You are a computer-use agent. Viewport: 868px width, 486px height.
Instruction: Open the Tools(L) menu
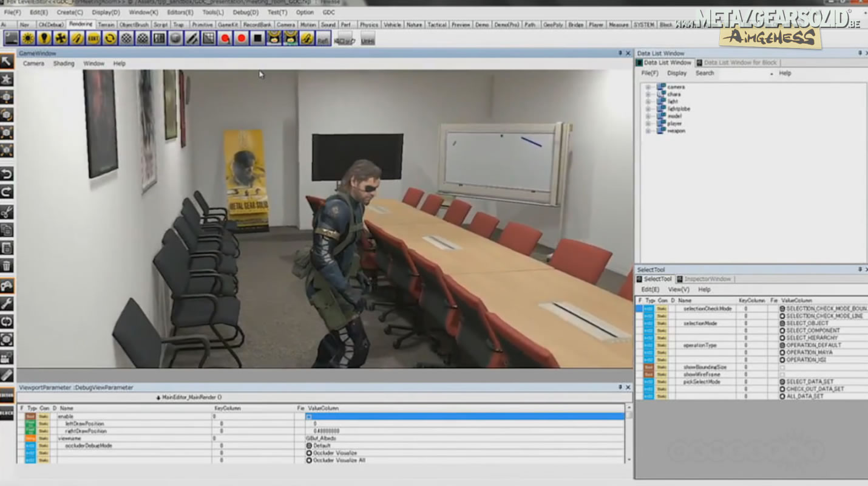[x=213, y=12]
